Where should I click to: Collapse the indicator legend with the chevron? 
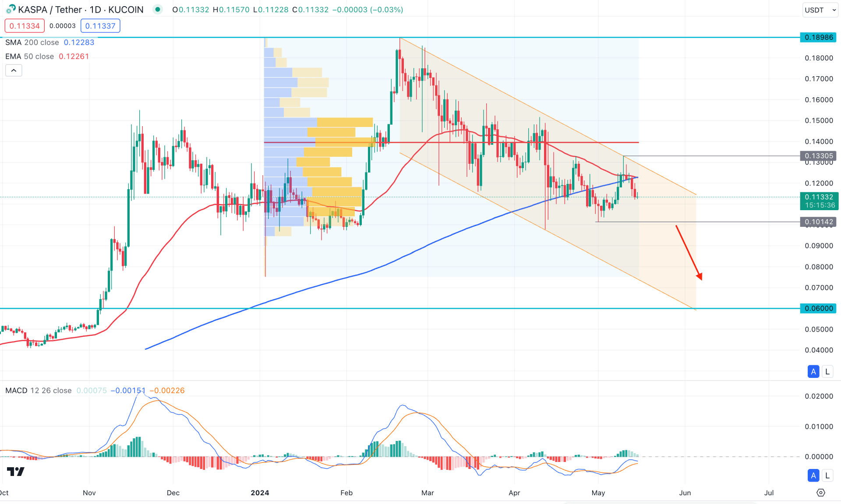(x=14, y=70)
